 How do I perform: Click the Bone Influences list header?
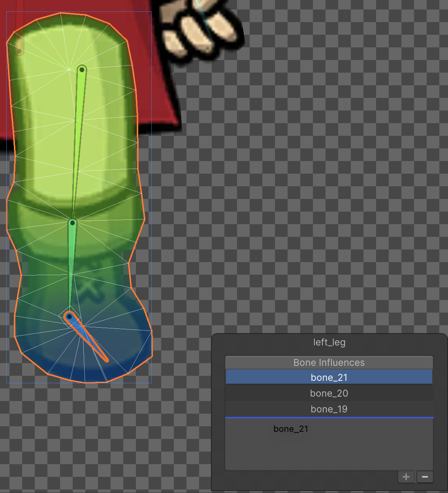coord(329,362)
